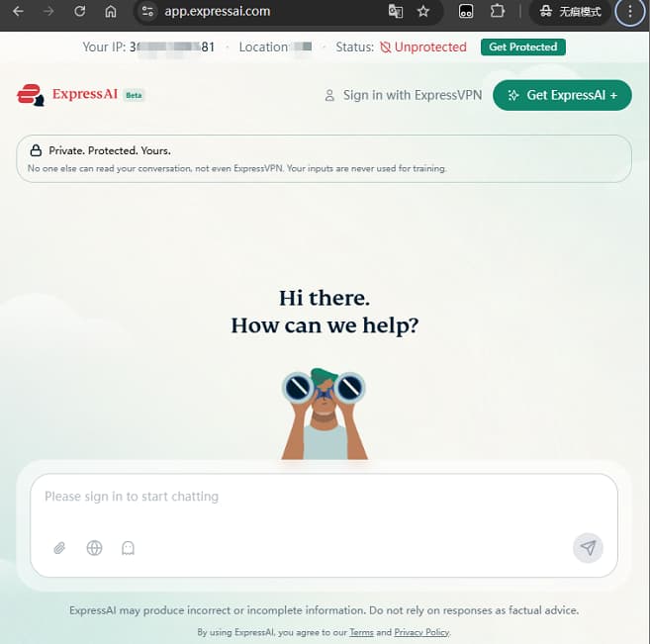Sign in with ExpressVPN
650x644 pixels.
click(x=403, y=95)
